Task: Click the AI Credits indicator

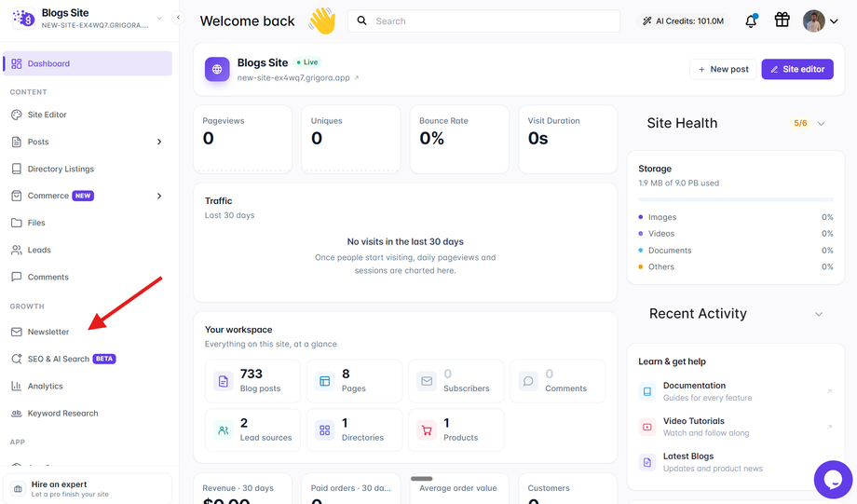Action: tap(683, 20)
